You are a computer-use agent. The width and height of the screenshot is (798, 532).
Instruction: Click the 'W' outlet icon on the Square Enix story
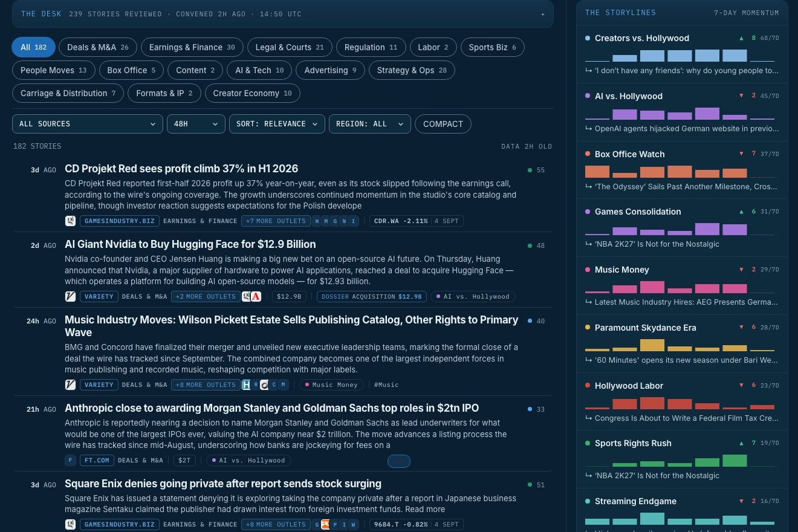[352, 525]
